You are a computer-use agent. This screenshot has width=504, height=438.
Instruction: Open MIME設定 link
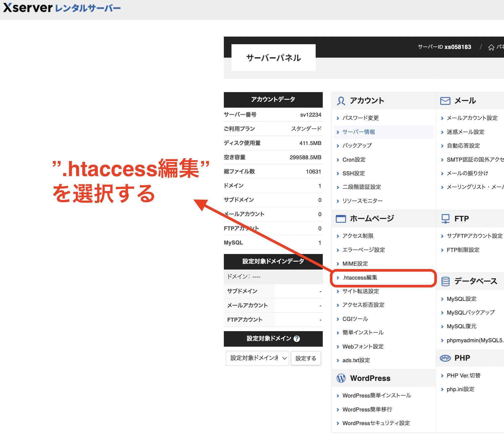(x=355, y=263)
